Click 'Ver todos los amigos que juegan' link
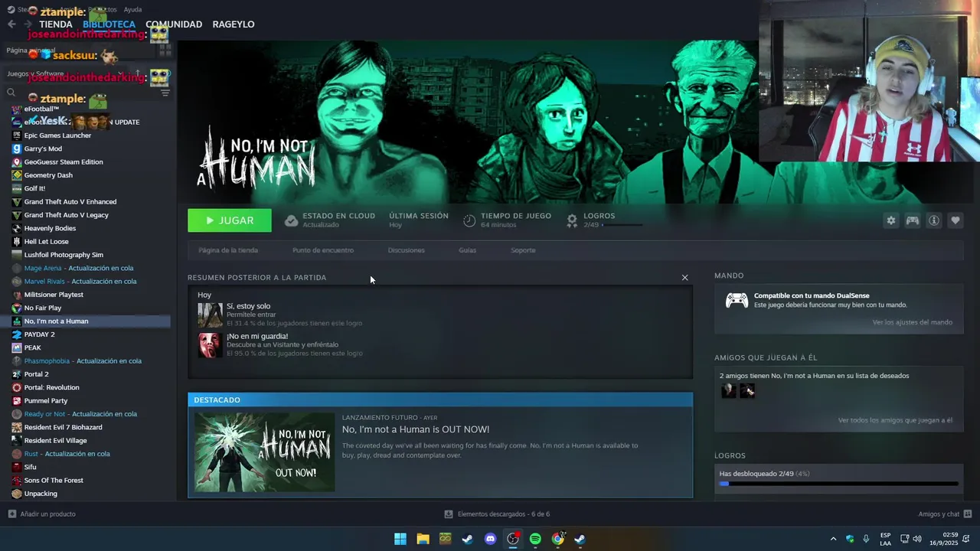Screen dimensions: 980x551 click(895, 420)
